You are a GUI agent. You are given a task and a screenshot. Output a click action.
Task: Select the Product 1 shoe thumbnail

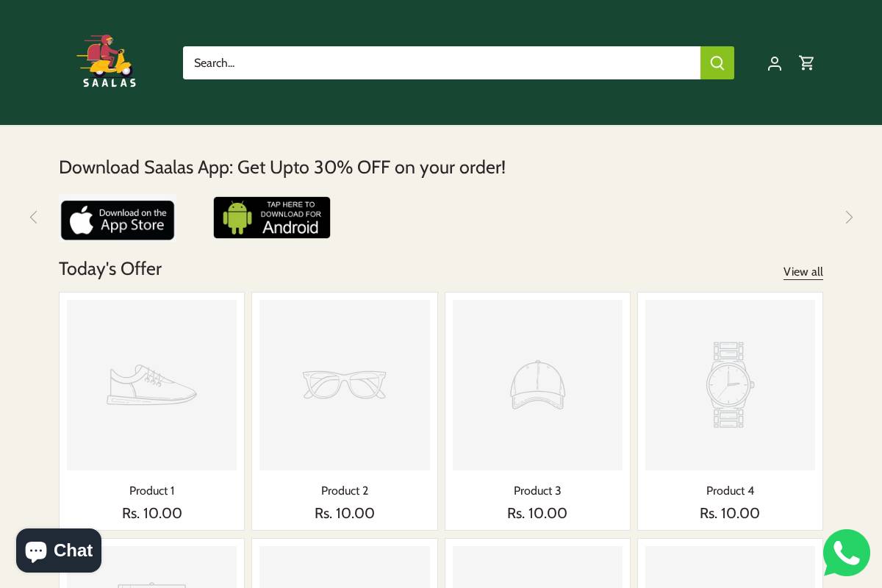coord(152,385)
